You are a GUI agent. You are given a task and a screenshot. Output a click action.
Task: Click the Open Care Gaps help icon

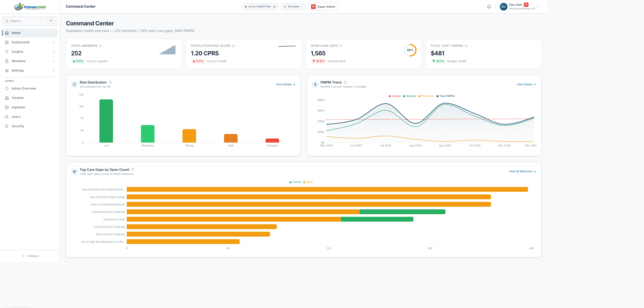click(x=341, y=46)
